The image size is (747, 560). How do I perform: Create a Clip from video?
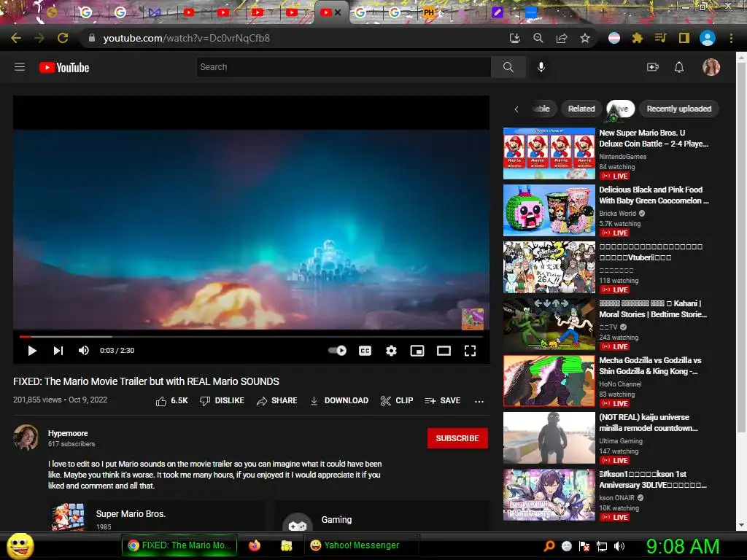397,401
